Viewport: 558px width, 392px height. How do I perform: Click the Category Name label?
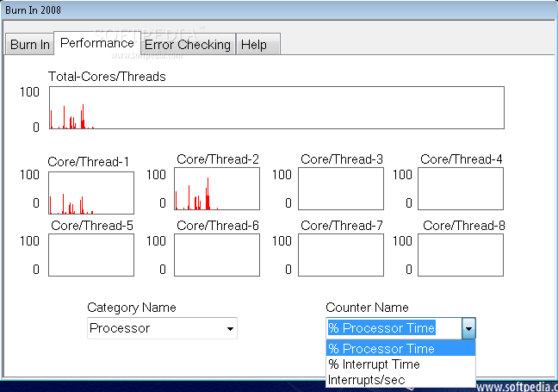click(x=132, y=308)
